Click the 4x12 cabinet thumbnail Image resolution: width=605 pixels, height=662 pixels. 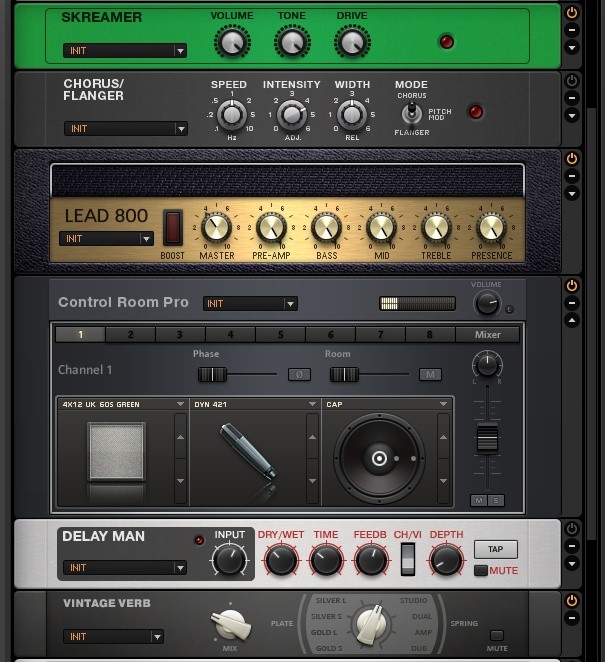[x=117, y=452]
